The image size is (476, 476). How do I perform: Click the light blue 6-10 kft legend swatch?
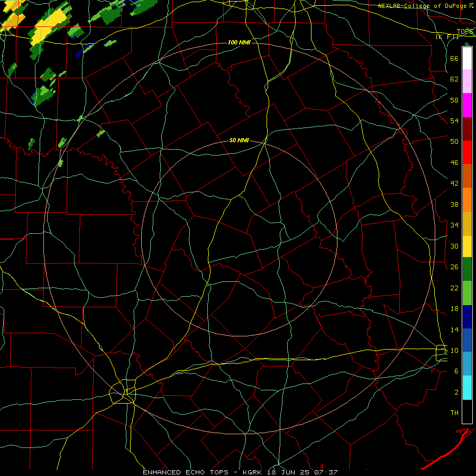tap(467, 364)
